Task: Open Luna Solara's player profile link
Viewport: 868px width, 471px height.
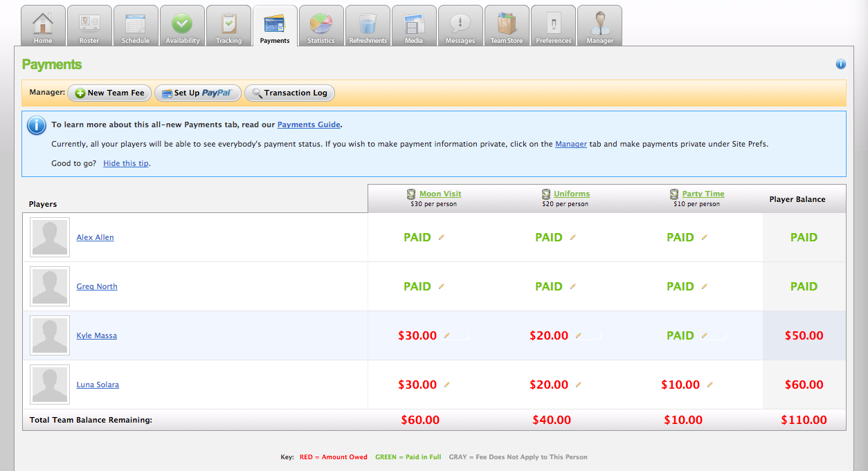Action: coord(98,385)
